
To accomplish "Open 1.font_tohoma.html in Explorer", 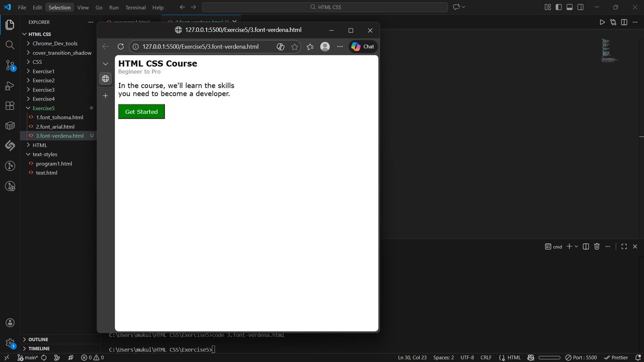I will click(x=60, y=117).
